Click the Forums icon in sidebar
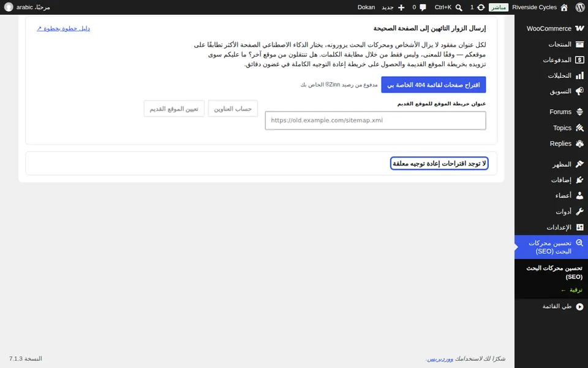The image size is (588, 368). click(579, 112)
